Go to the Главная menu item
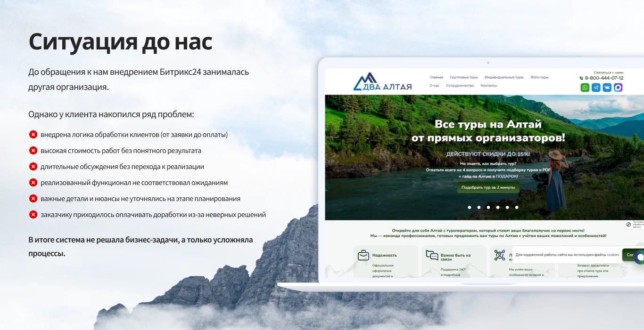644x330 pixels. coord(436,77)
